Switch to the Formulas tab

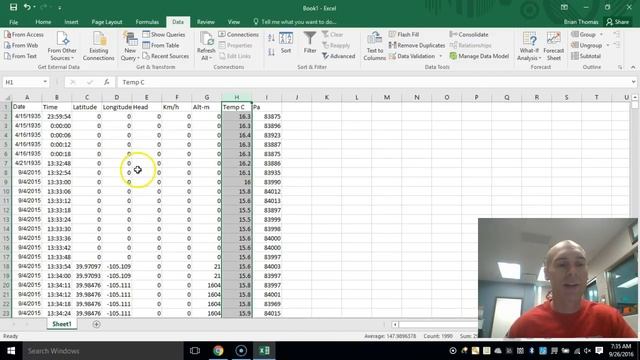click(147, 22)
